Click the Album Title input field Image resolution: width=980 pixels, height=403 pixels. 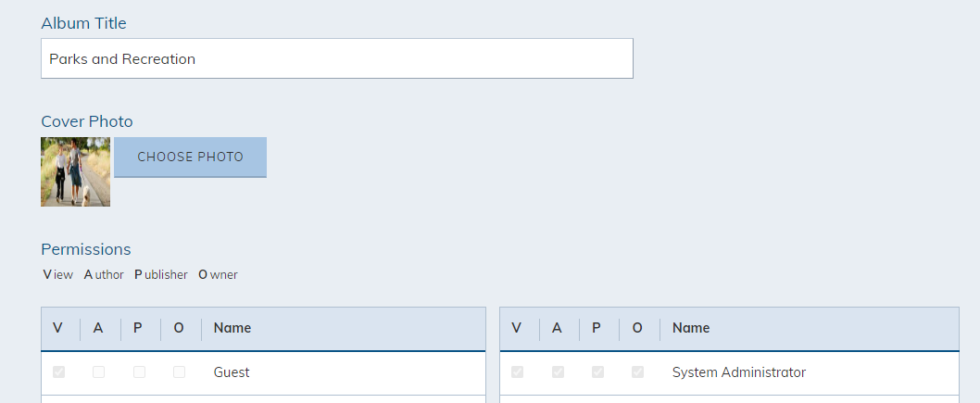337,58
